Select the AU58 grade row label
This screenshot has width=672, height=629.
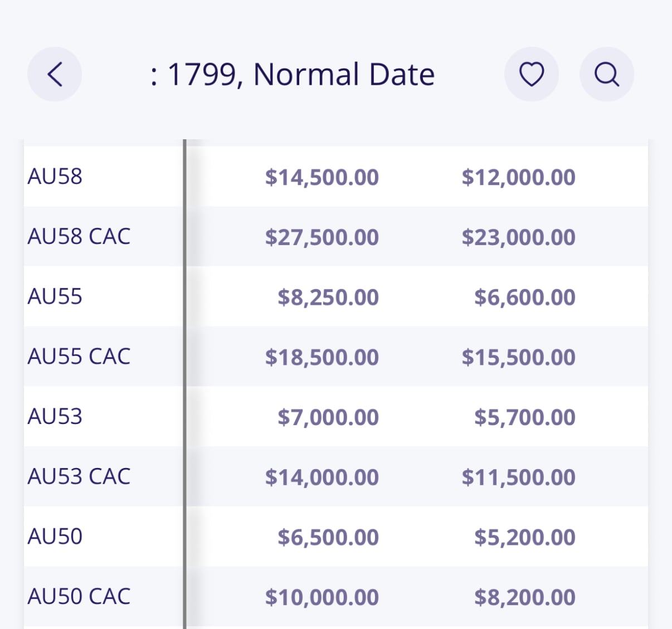pyautogui.click(x=55, y=177)
